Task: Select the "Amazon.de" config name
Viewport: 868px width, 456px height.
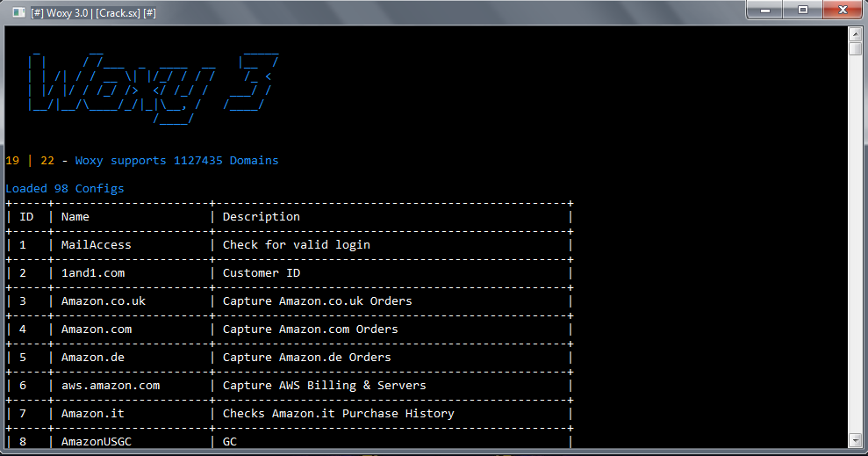Action: [93, 358]
